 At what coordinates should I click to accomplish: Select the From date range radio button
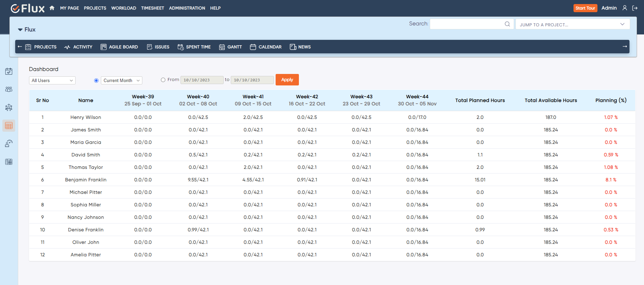tap(163, 80)
